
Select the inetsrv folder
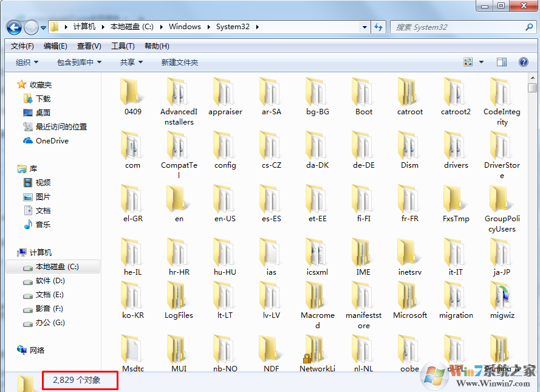pos(409,257)
